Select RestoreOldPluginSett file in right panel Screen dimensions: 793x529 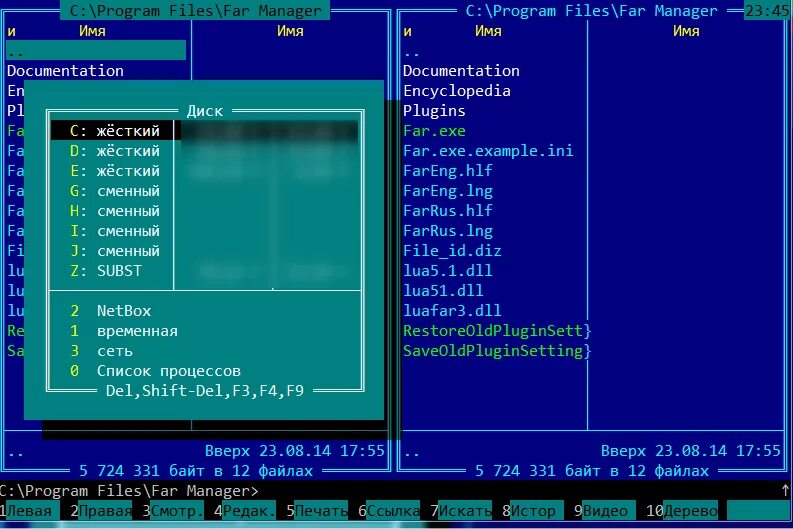tap(497, 331)
